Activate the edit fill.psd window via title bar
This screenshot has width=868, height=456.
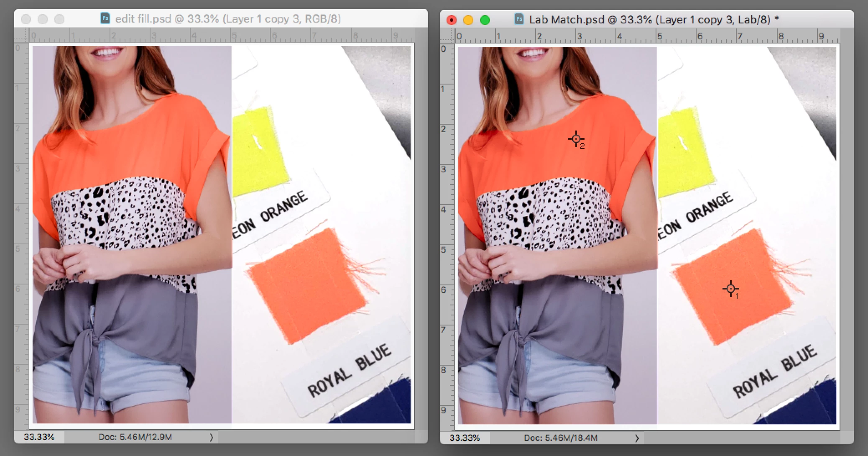click(228, 19)
